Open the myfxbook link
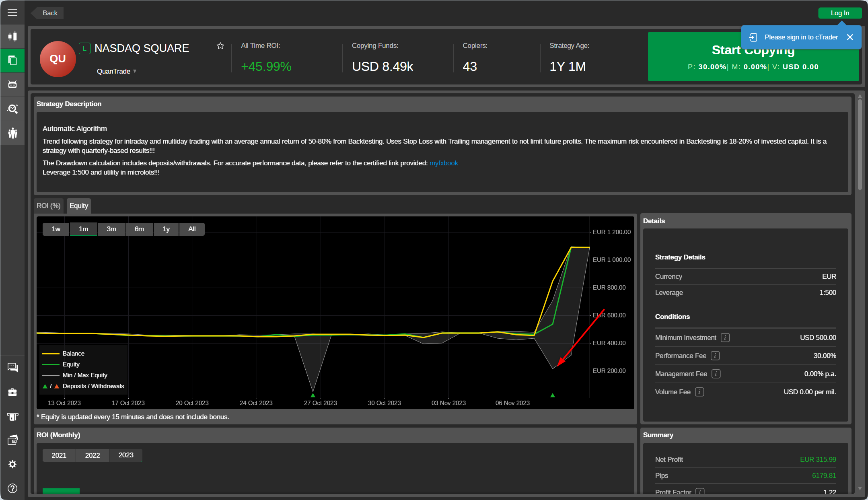The height and width of the screenshot is (500, 868). tap(444, 163)
